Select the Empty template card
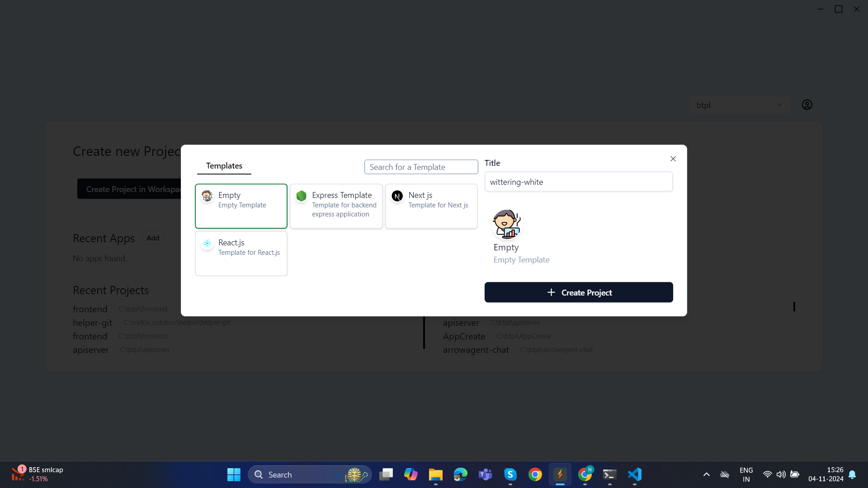Screen dimensions: 868x488 pos(241,206)
